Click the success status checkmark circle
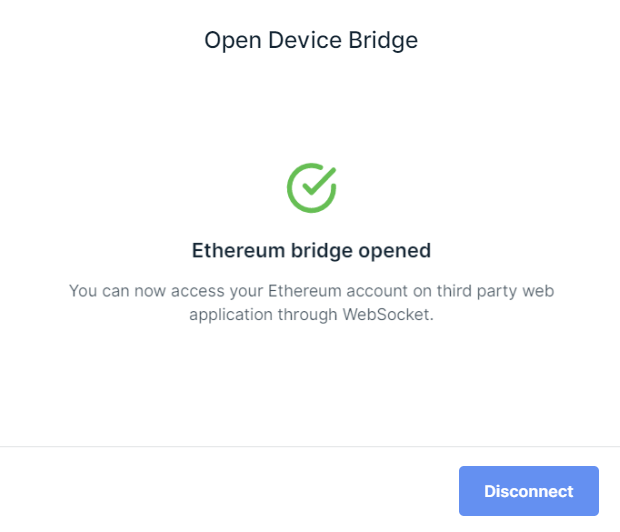 [311, 187]
